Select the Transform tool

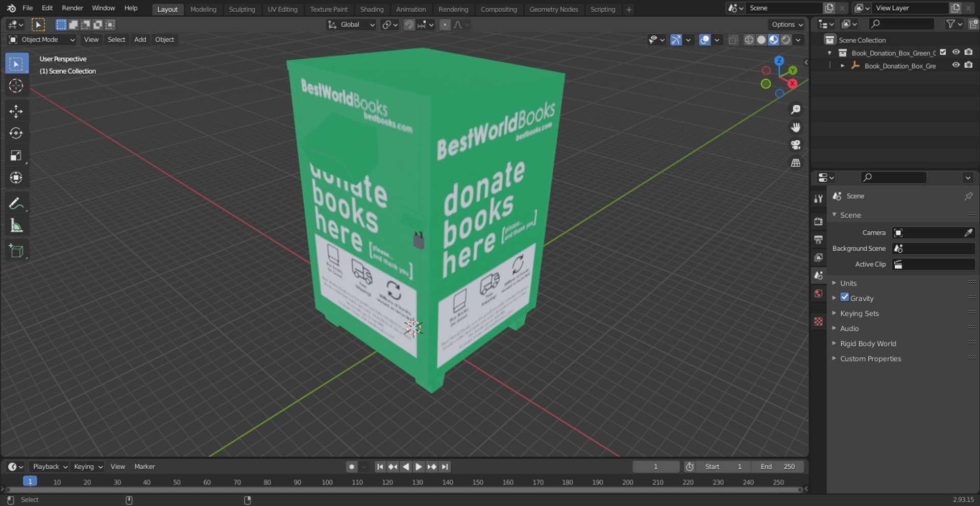point(16,178)
